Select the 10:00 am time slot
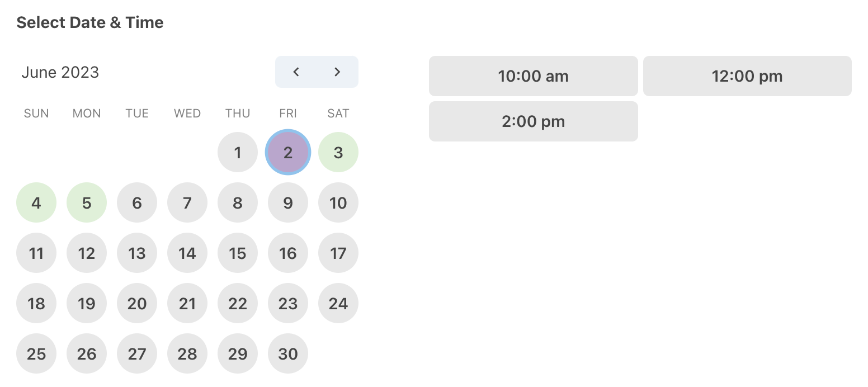The image size is (868, 387). [x=533, y=76]
